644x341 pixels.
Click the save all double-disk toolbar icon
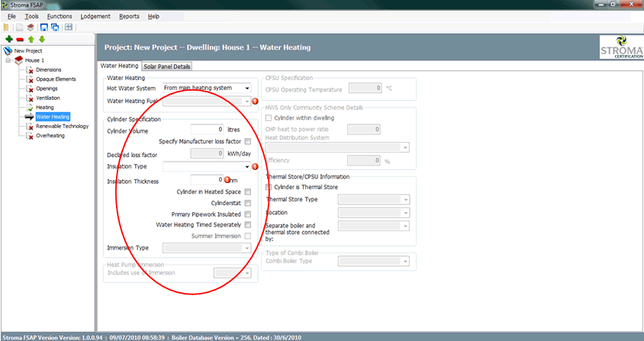55,27
